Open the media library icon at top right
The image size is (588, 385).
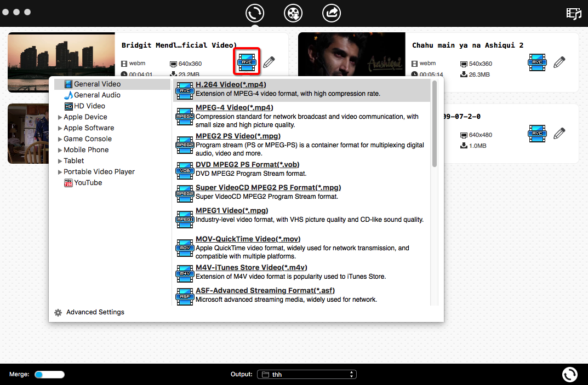click(573, 13)
